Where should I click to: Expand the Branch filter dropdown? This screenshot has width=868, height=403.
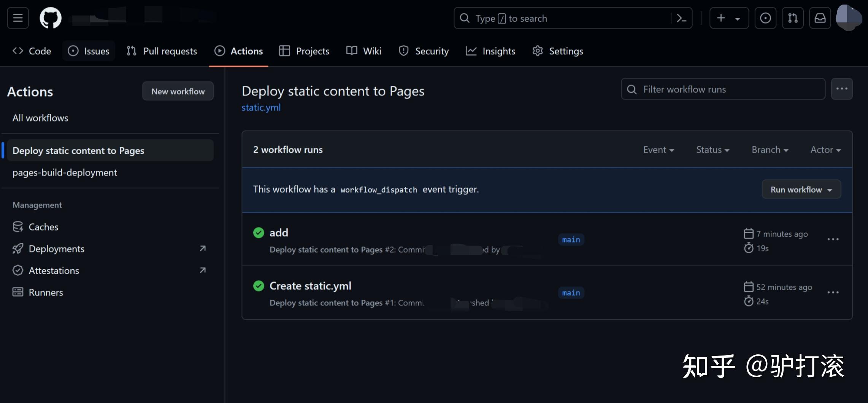(770, 150)
